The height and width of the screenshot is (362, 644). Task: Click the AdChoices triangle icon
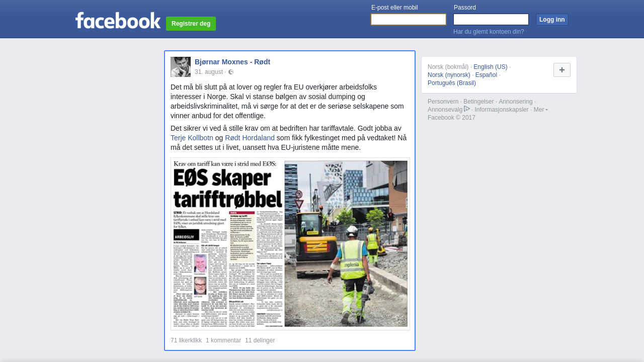coord(467,109)
